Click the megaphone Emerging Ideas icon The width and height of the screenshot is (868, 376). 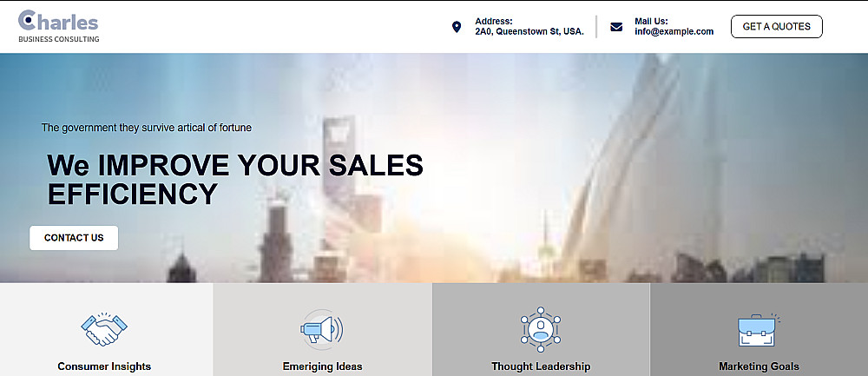(x=322, y=329)
